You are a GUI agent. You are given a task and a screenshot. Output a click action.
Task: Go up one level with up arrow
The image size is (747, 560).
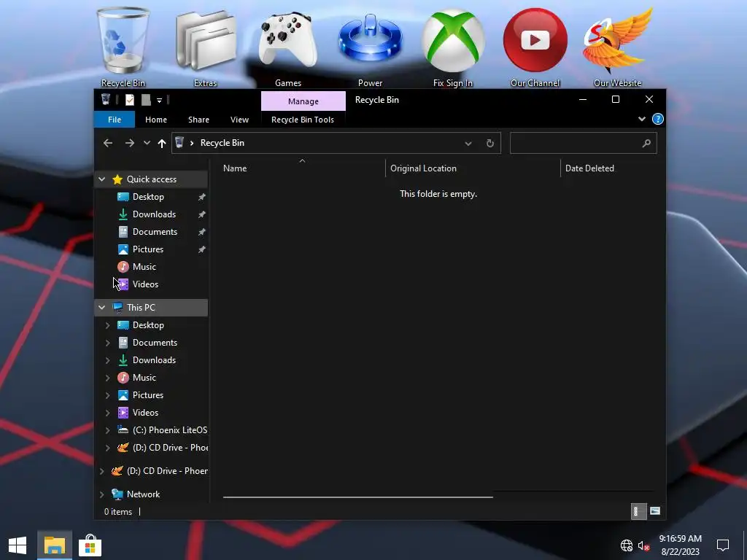(162, 143)
